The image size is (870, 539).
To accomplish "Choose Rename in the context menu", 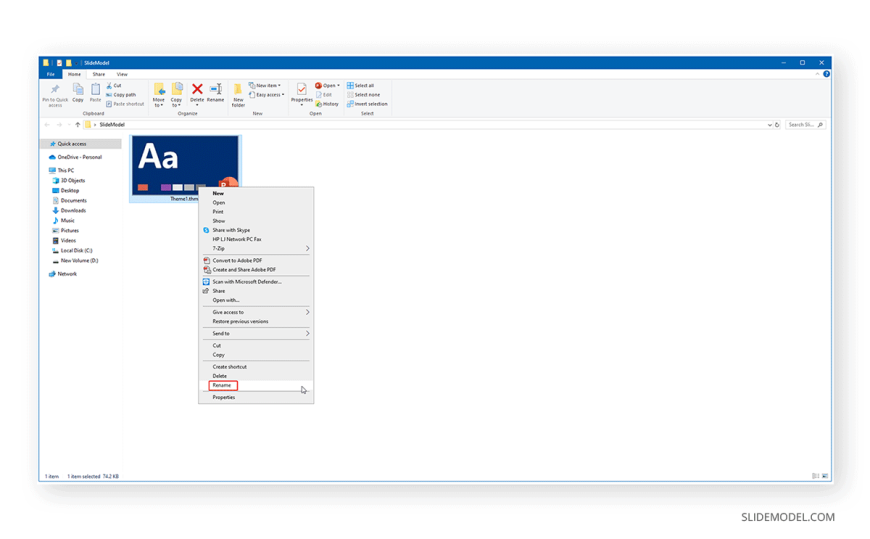I will (256, 385).
